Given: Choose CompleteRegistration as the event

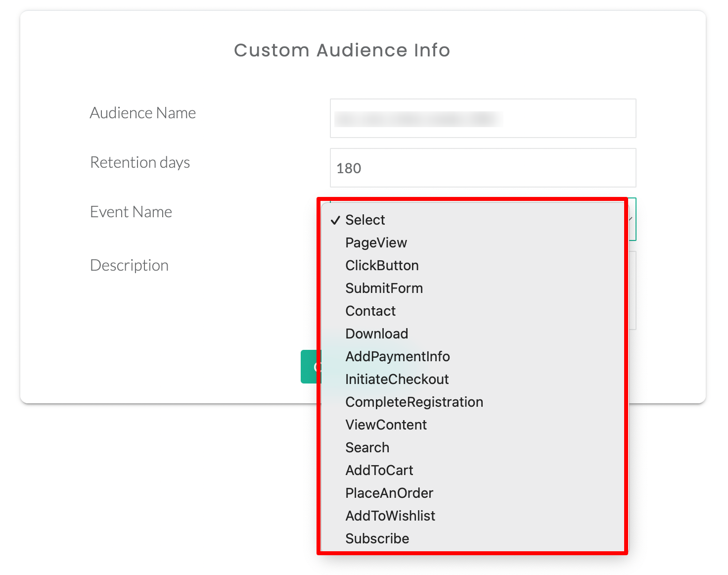Looking at the screenshot, I should pyautogui.click(x=414, y=402).
